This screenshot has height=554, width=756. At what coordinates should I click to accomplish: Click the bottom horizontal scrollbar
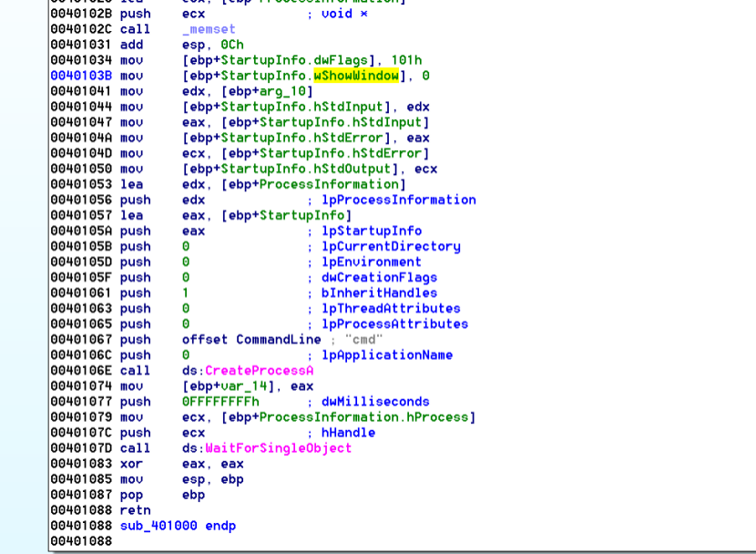(x=378, y=551)
